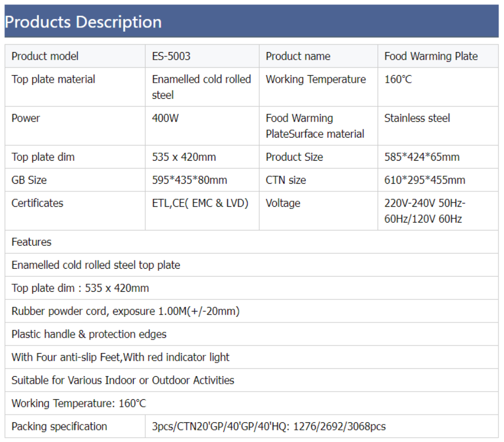Select the Stainless steel material value
Viewport: 504px width, 442px height.
click(x=417, y=118)
